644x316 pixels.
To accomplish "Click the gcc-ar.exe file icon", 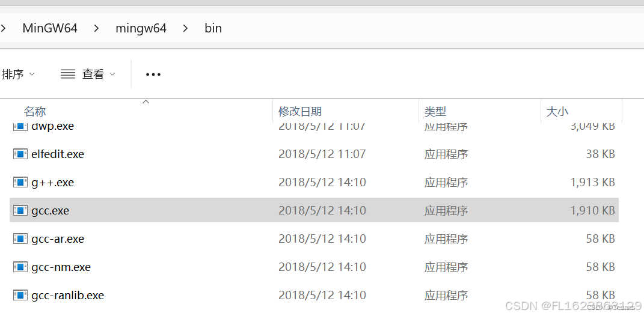I will (20, 239).
